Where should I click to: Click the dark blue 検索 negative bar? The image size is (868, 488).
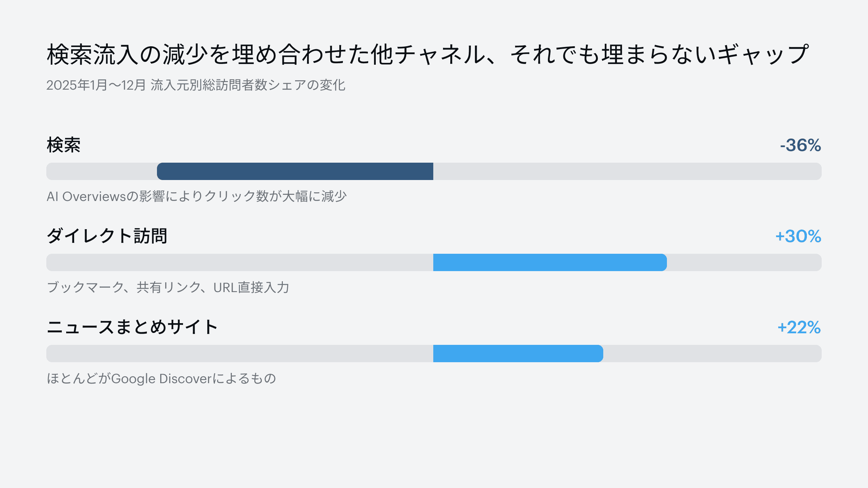295,171
